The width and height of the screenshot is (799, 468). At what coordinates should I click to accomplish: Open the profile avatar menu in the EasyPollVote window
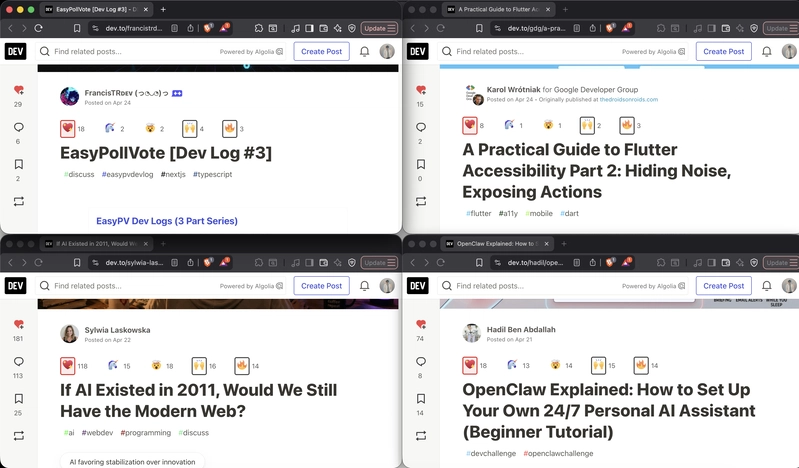click(387, 51)
